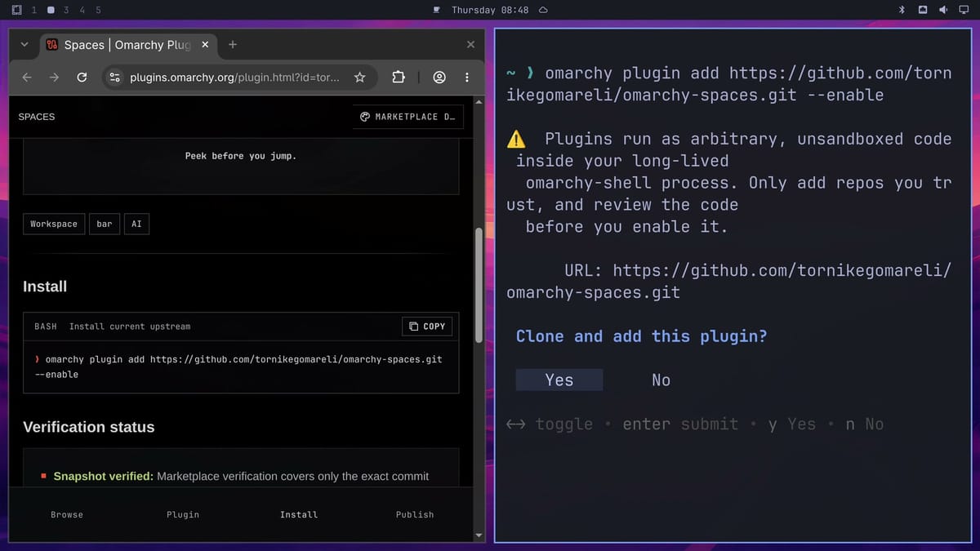
Task: Click the warning icon in terminal
Action: pyautogui.click(x=516, y=139)
